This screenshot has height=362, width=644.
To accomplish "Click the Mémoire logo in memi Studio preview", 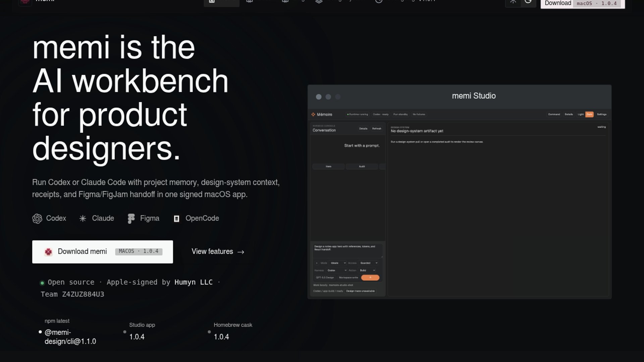I will (x=313, y=114).
